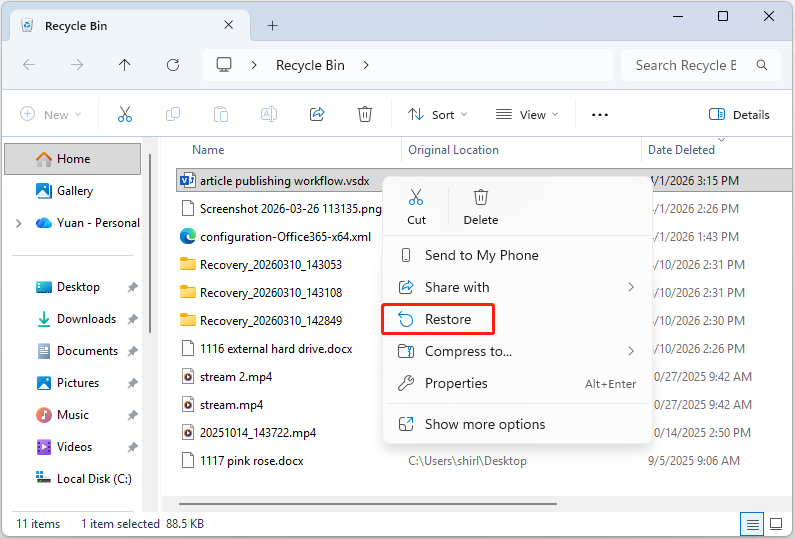Select Compress to... in context menu

click(x=517, y=351)
